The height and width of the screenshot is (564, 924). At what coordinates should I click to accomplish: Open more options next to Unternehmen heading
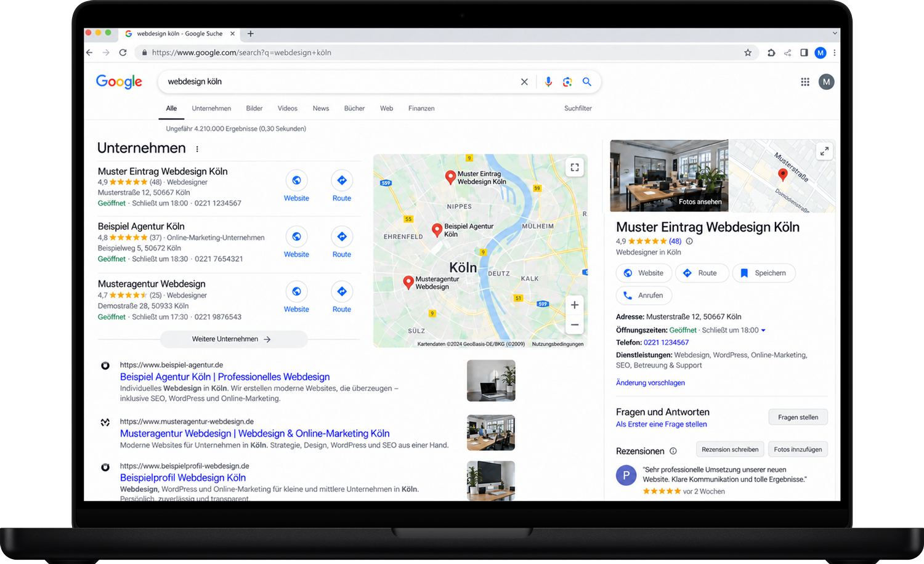point(197,149)
